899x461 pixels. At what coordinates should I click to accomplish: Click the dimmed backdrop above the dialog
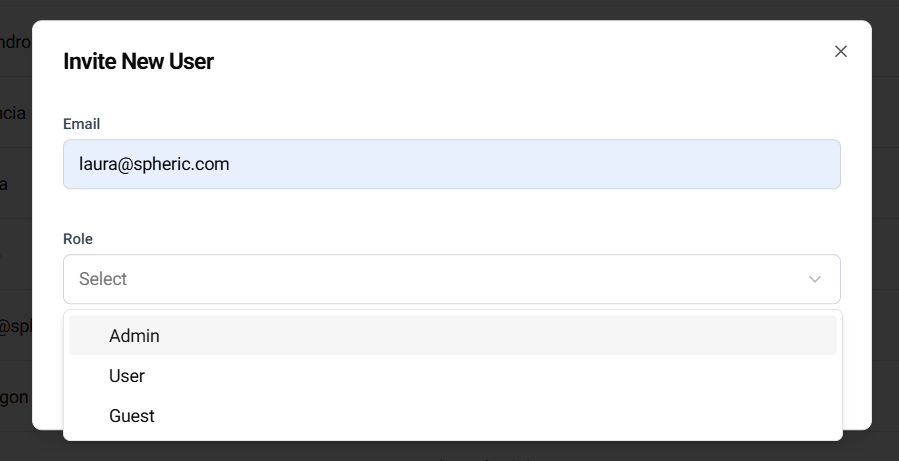point(450,9)
